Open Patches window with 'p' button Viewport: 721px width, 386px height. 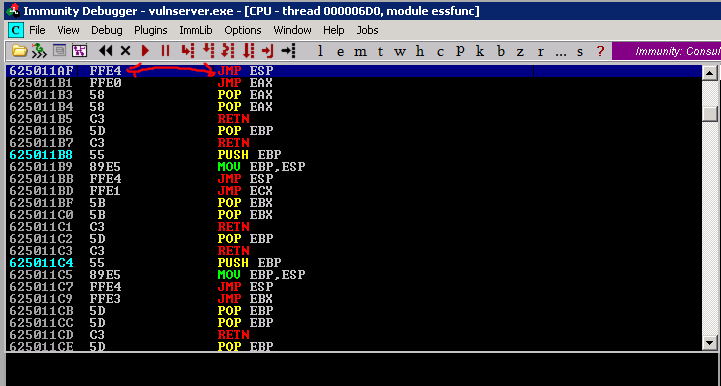coord(460,51)
